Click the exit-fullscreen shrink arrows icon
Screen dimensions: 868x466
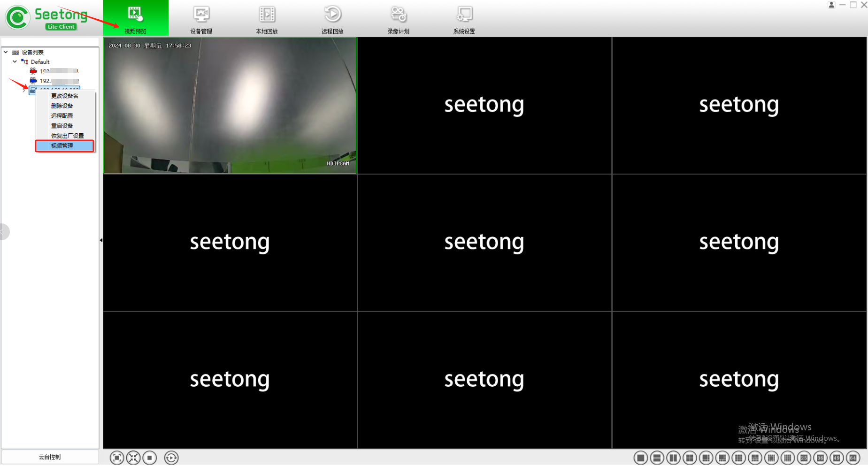133,458
